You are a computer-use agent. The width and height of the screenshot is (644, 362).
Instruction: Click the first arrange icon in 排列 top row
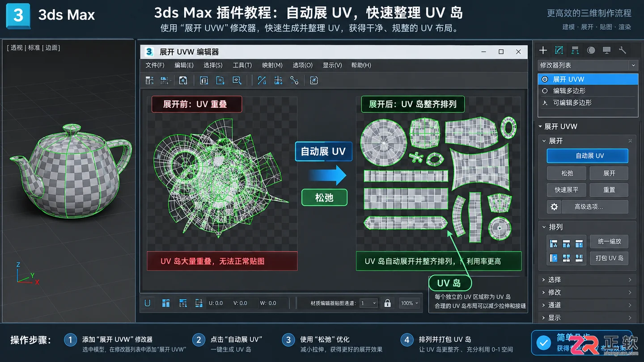click(x=554, y=244)
